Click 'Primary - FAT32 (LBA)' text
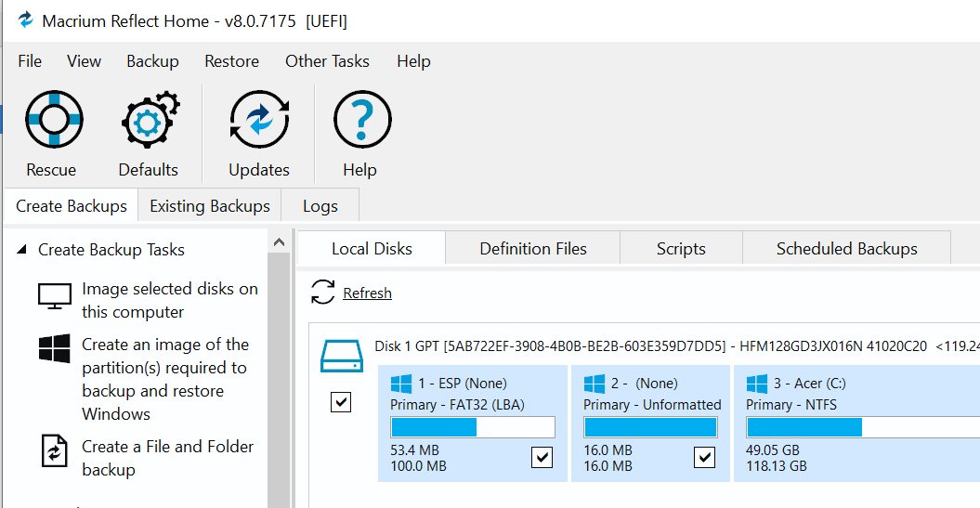The width and height of the screenshot is (980, 508). point(458,405)
